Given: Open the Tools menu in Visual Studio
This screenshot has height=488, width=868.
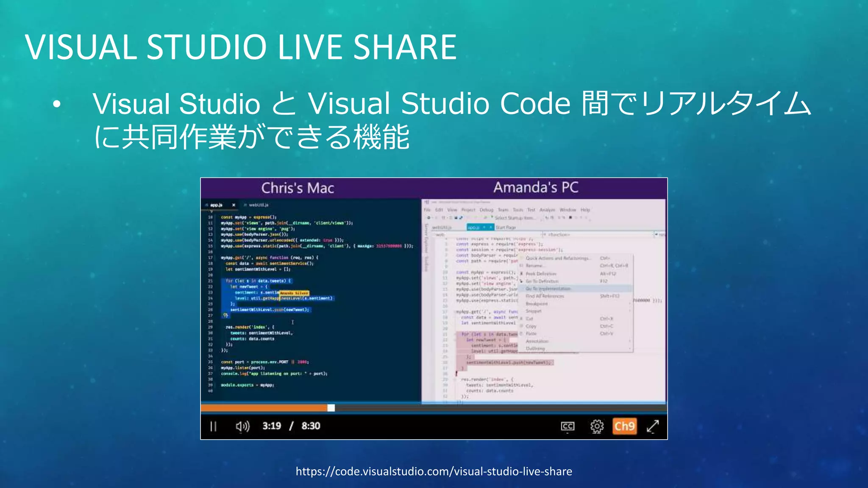Looking at the screenshot, I should [518, 210].
